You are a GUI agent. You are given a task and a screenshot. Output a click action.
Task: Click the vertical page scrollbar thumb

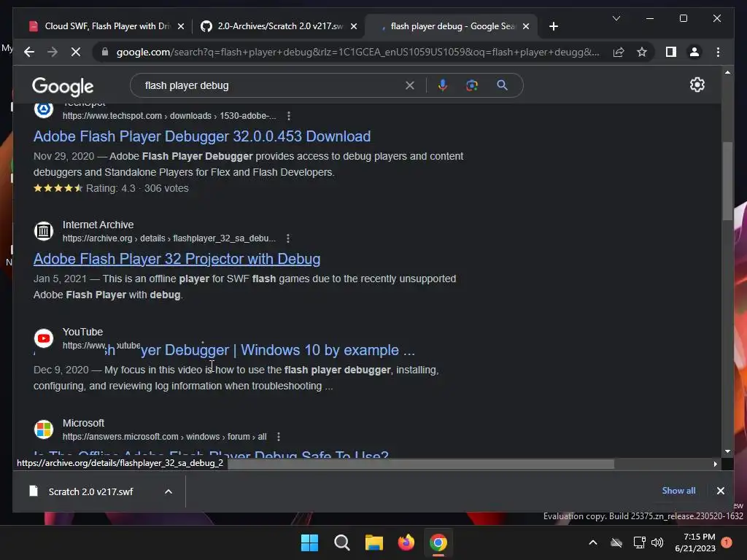(x=727, y=181)
